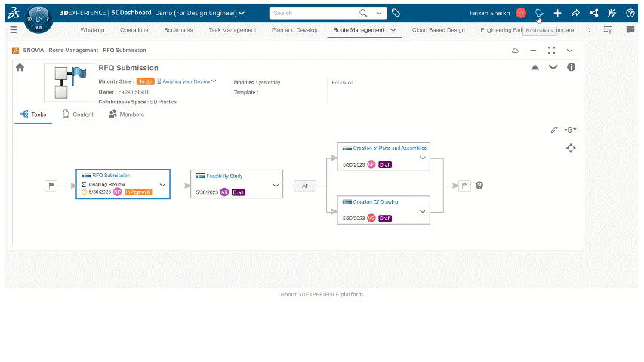This screenshot has width=644, height=362.
Task: Open the graph layout options dropdown
Action: click(571, 130)
